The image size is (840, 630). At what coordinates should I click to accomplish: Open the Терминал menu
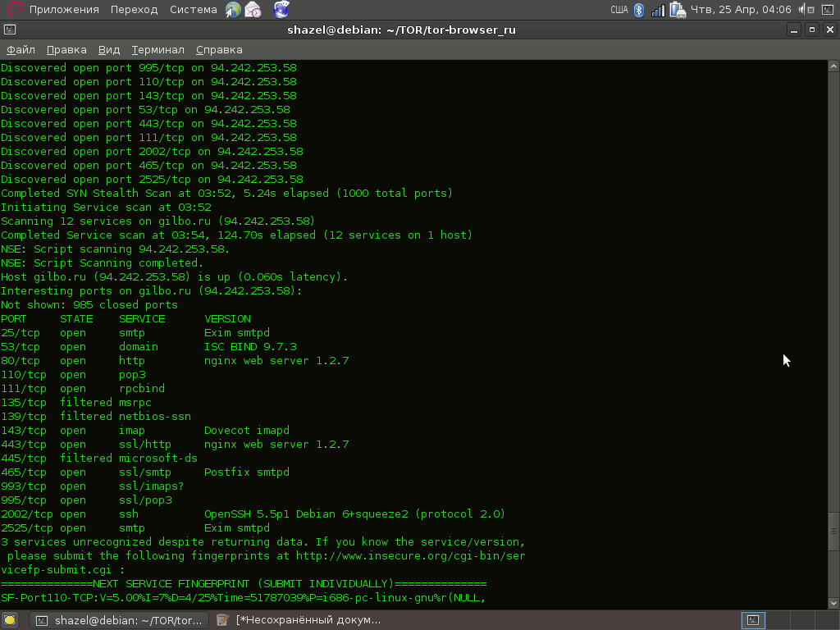click(x=157, y=49)
